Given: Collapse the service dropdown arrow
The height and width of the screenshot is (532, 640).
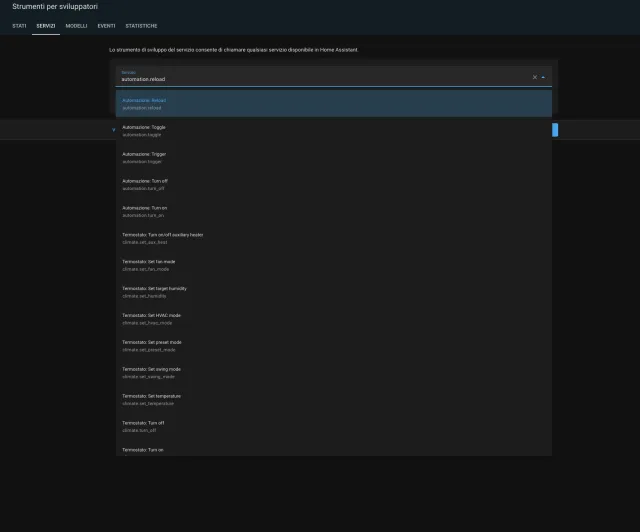Looking at the screenshot, I should (x=543, y=77).
